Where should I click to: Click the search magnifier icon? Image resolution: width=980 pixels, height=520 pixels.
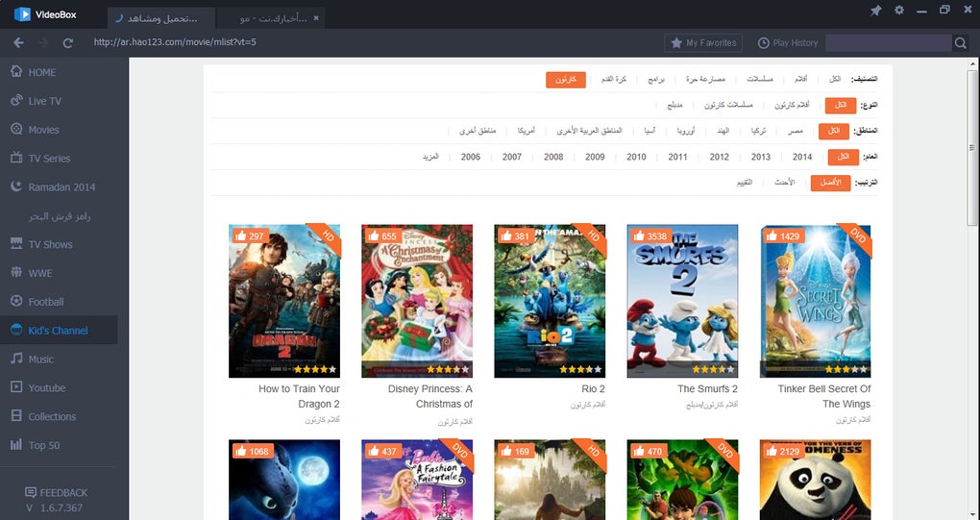[x=961, y=42]
